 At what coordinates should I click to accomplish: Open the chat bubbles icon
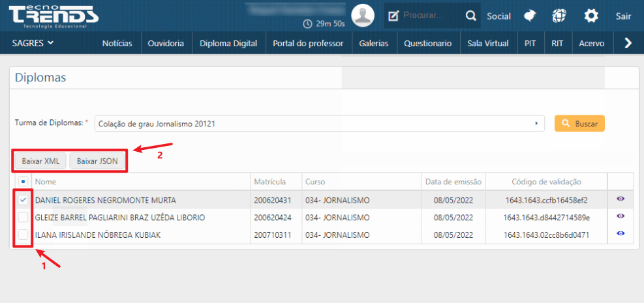(x=532, y=16)
